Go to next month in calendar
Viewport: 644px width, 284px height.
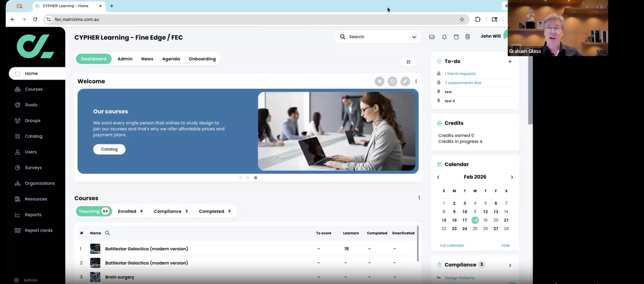point(512,177)
